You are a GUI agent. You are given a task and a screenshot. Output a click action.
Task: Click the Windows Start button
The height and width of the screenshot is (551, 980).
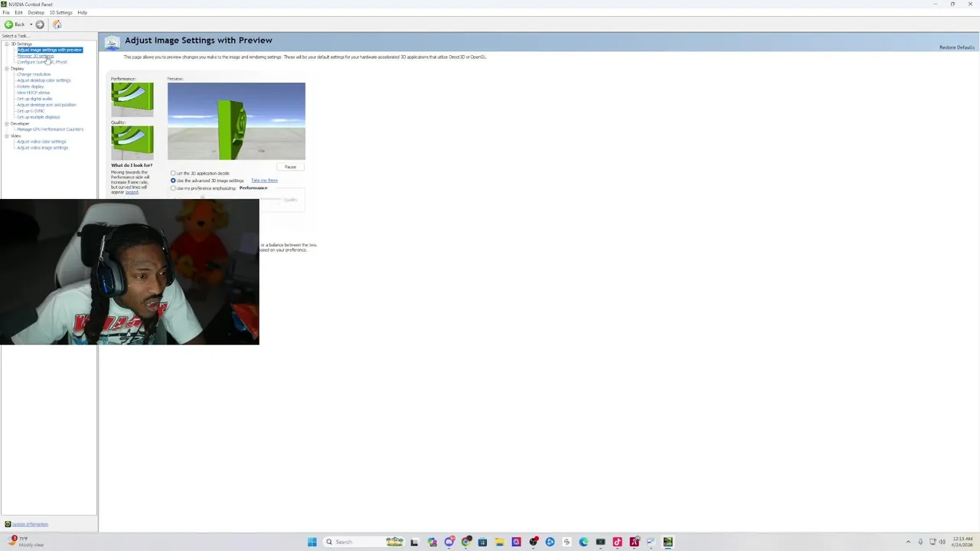tap(312, 542)
